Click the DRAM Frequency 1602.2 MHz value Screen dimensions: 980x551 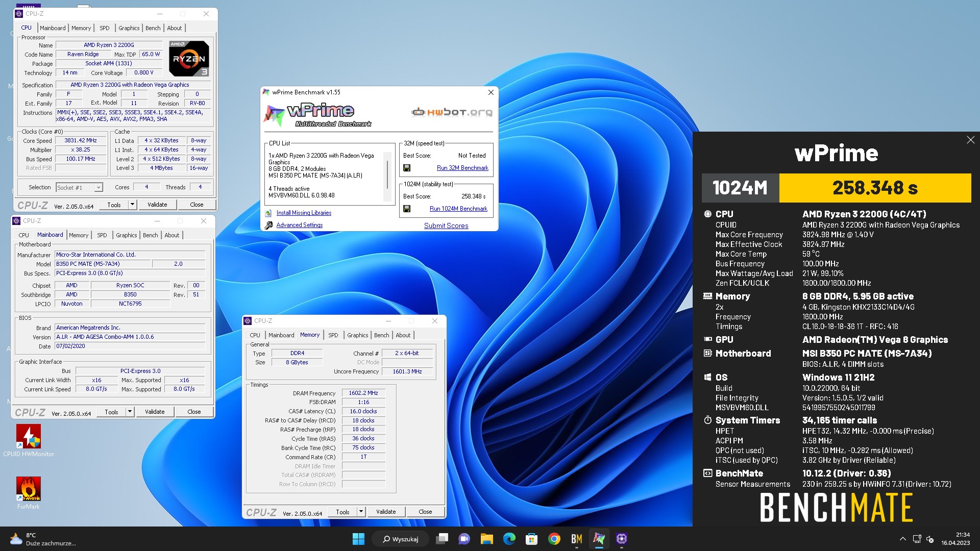tap(363, 393)
